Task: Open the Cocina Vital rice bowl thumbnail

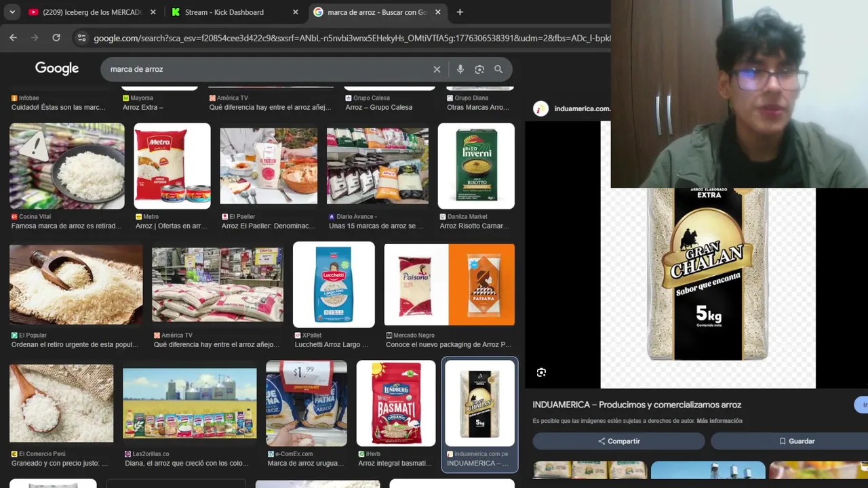Action: 67,166
